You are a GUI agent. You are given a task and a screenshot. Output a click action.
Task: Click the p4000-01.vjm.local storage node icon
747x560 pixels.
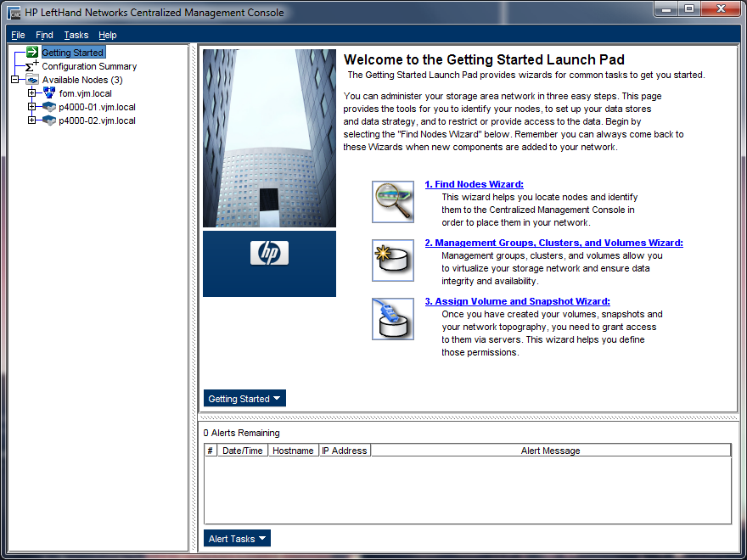point(49,107)
